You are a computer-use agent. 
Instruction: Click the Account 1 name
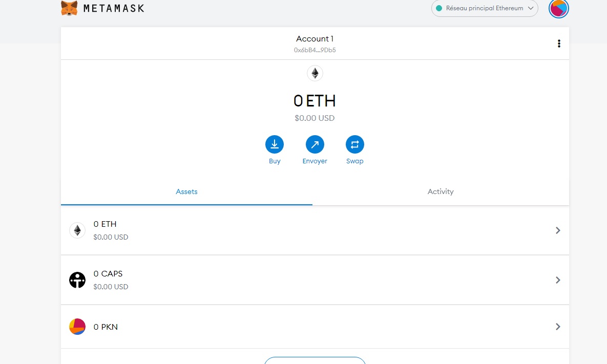pyautogui.click(x=315, y=39)
